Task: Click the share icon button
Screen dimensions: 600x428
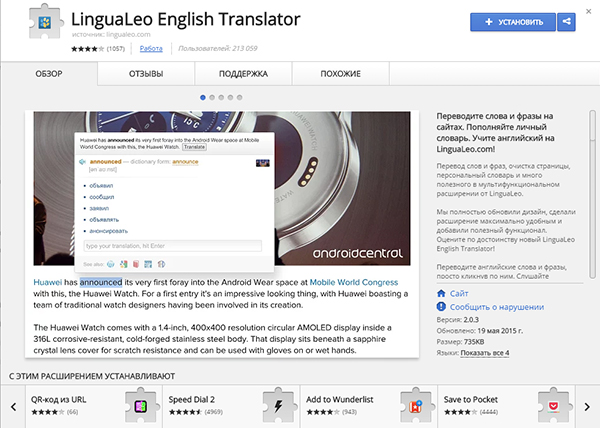Action: pos(567,21)
